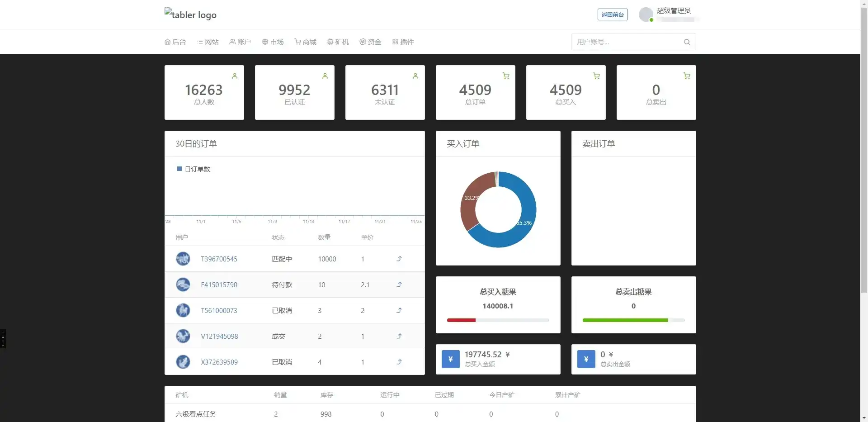Click avatar of user E415015790

[183, 284]
